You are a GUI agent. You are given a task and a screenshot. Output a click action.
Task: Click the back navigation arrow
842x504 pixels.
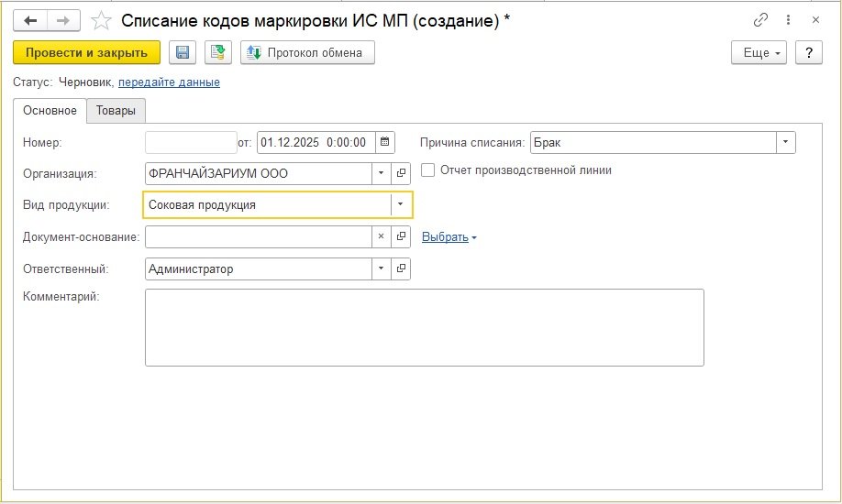click(x=30, y=20)
